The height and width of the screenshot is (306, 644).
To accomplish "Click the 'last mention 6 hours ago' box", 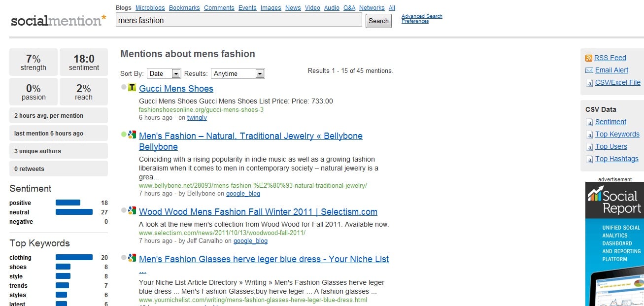I will [59, 133].
